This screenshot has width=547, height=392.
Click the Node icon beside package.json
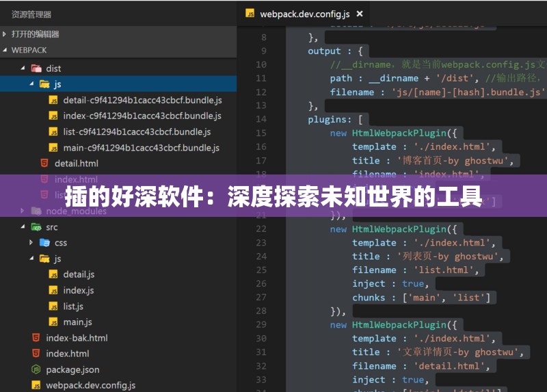point(36,369)
